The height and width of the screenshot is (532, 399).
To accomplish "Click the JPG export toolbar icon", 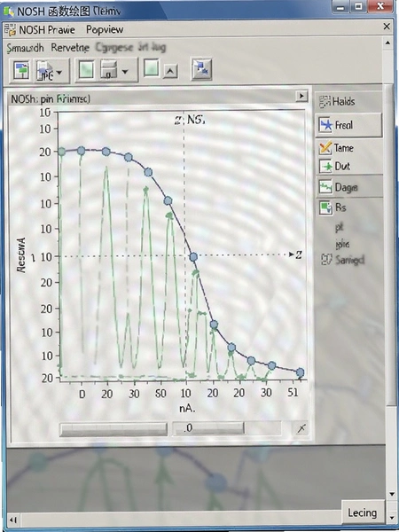I will point(45,71).
